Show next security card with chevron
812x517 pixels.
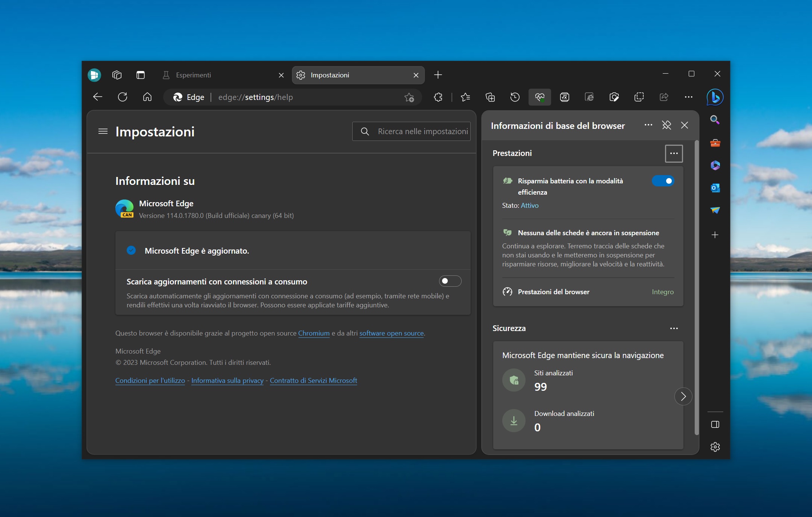point(683,396)
